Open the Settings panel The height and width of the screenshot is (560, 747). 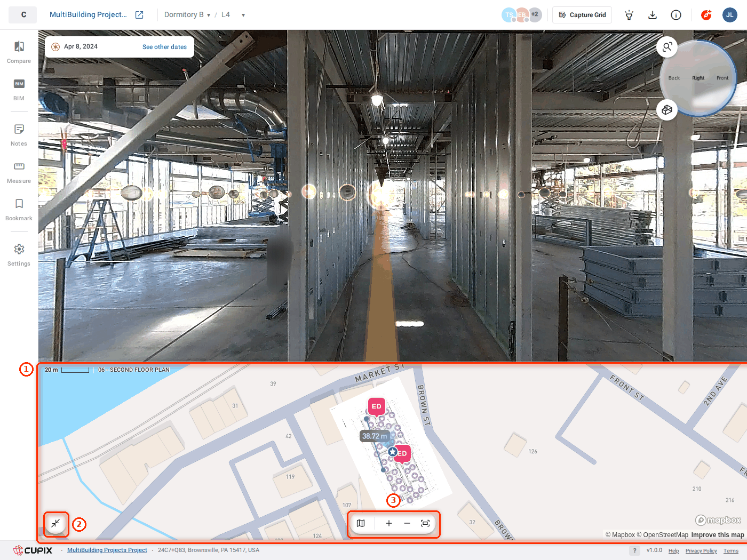pos(19,255)
